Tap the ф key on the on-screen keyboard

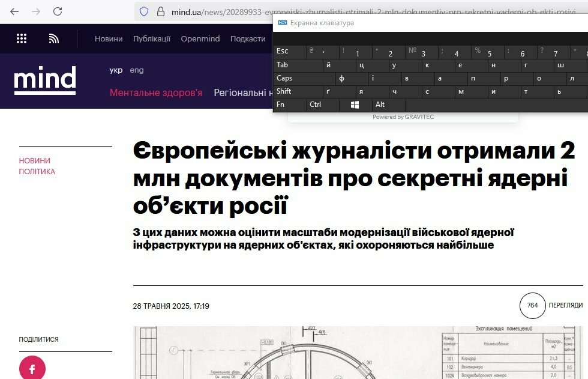(x=352, y=78)
